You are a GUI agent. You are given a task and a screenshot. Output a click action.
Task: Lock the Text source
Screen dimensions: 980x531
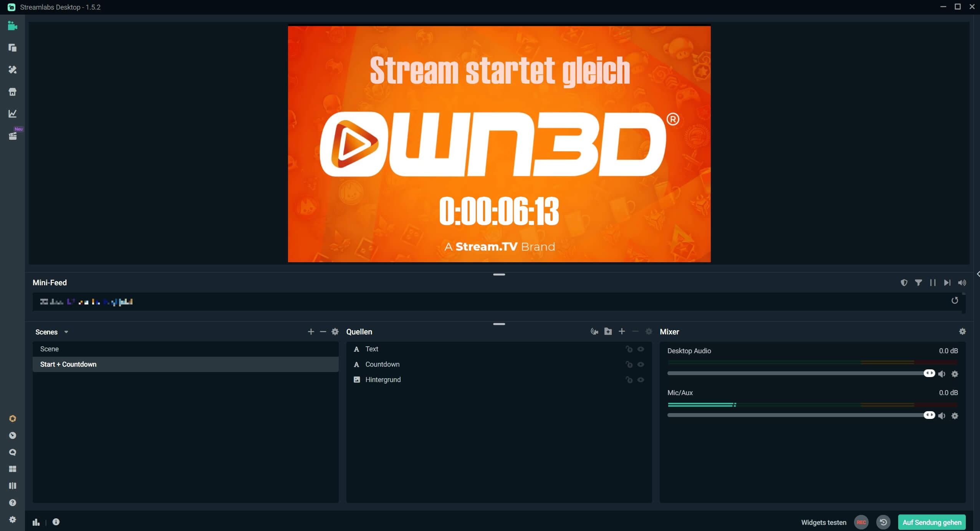(x=629, y=349)
